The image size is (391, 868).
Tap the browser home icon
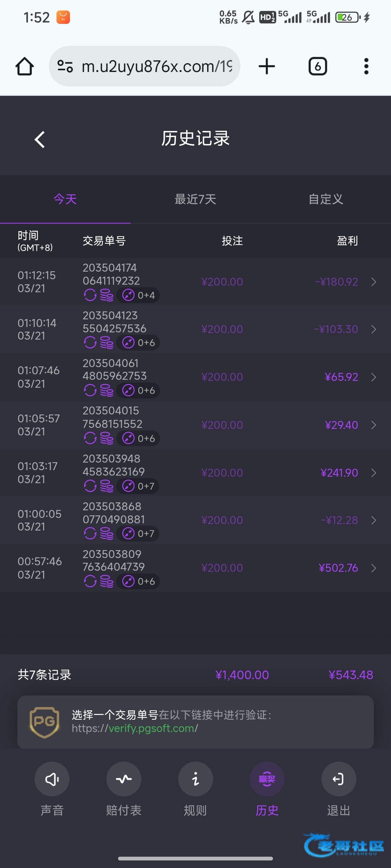(25, 67)
